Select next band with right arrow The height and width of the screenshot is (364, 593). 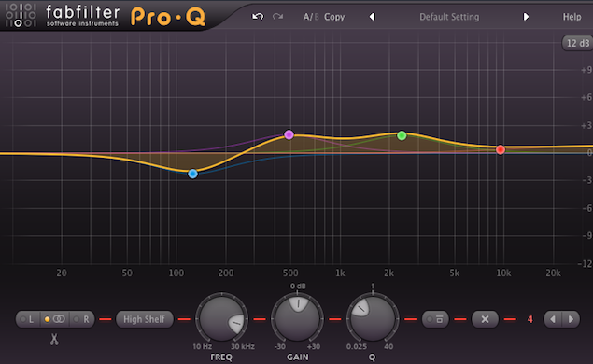point(571,319)
